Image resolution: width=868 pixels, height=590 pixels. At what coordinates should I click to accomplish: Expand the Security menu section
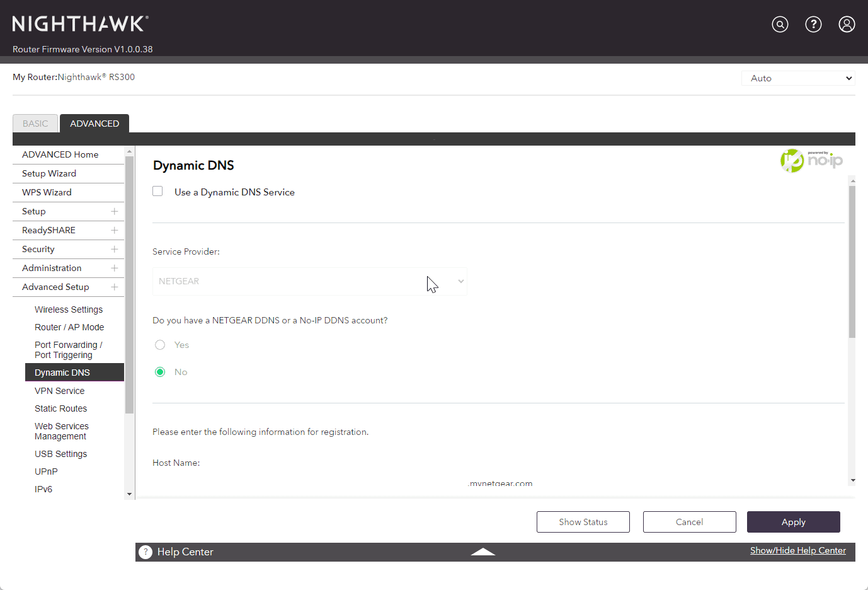point(114,250)
